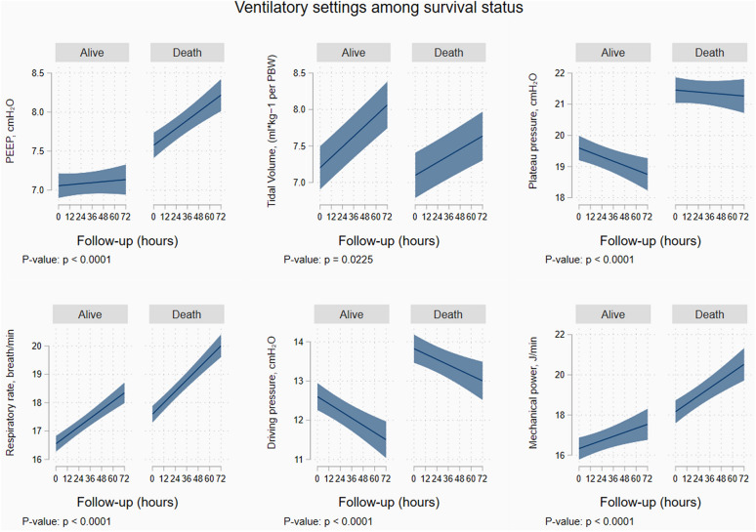Click the Plateau pressure y-axis label
The width and height of the screenshot is (756, 532).
point(535,130)
